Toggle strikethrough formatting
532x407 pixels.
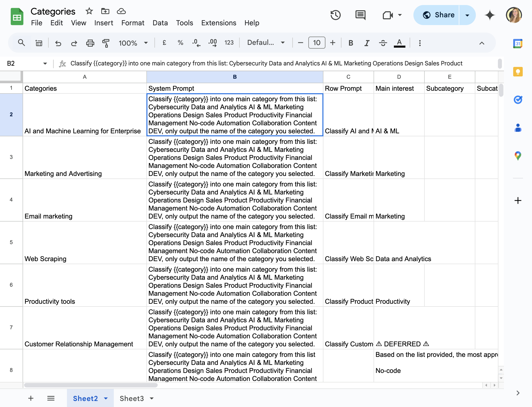(x=383, y=43)
